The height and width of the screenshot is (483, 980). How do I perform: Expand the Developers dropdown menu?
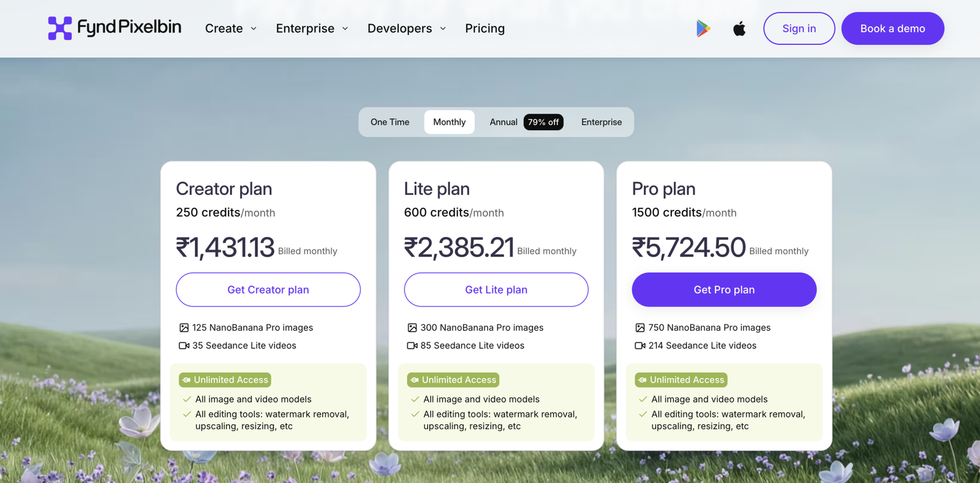pyautogui.click(x=407, y=28)
